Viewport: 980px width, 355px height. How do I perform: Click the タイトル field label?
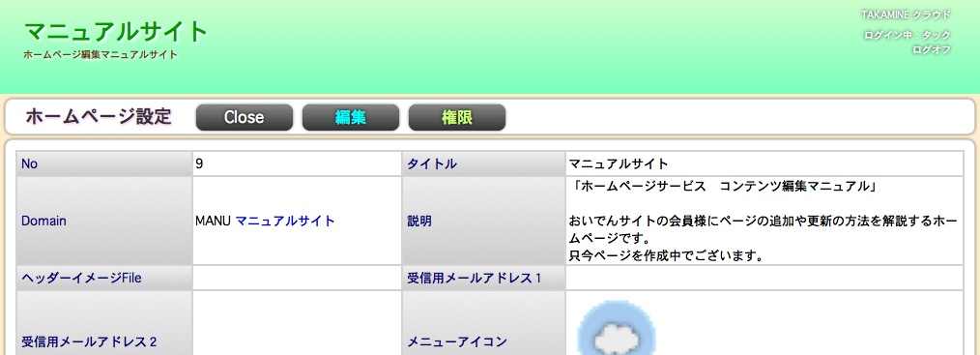click(x=432, y=163)
